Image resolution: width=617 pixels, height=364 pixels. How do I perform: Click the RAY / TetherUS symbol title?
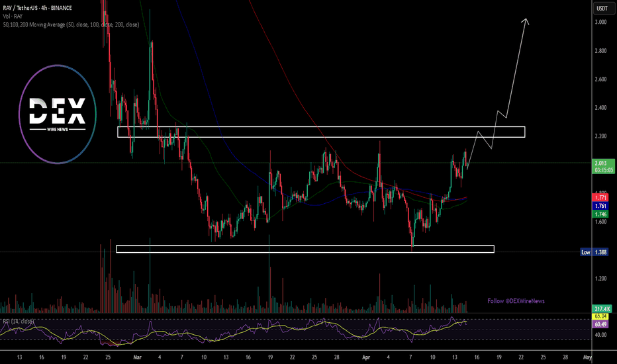pyautogui.click(x=37, y=8)
